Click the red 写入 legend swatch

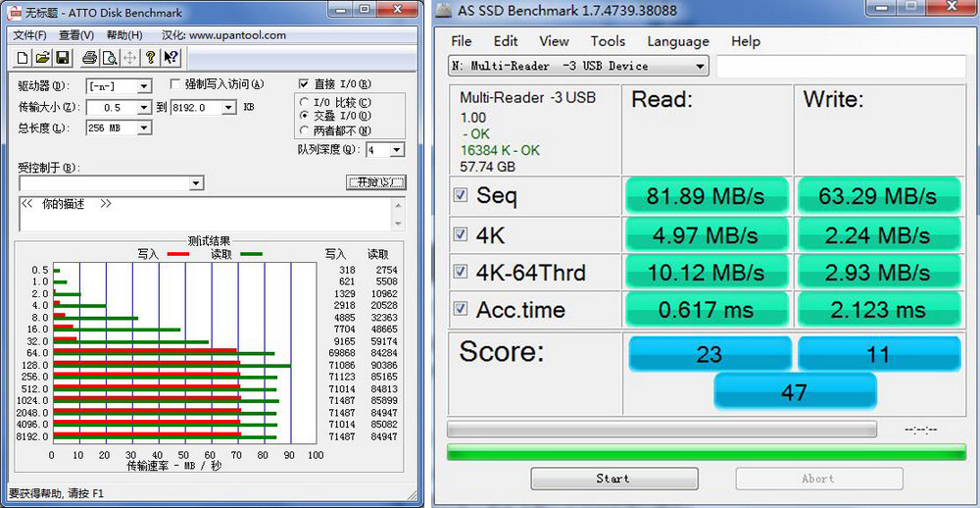(177, 254)
